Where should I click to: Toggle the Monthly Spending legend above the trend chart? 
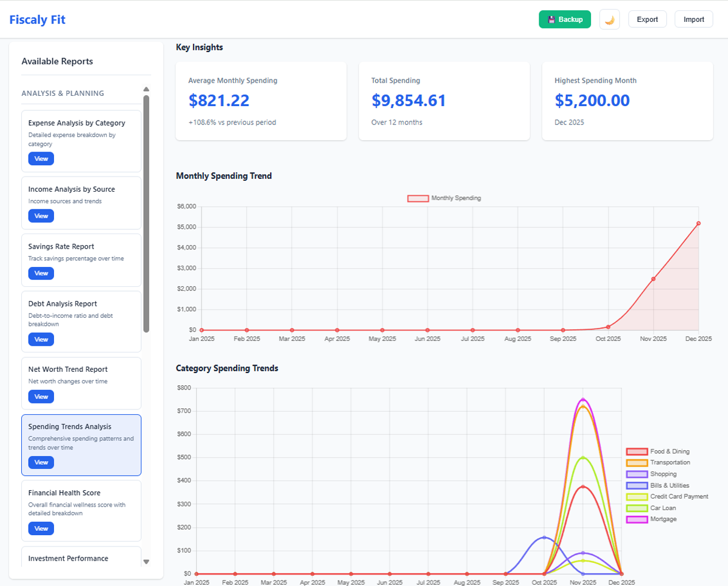pyautogui.click(x=444, y=198)
